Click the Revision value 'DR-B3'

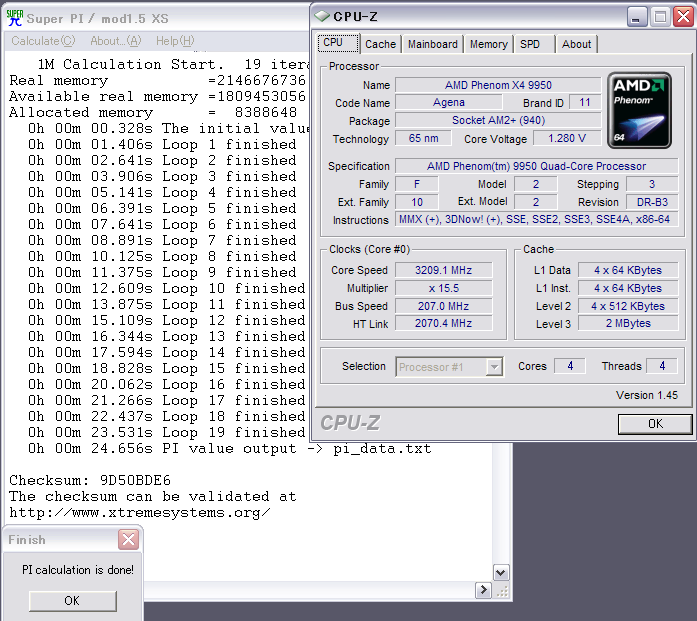(x=652, y=202)
